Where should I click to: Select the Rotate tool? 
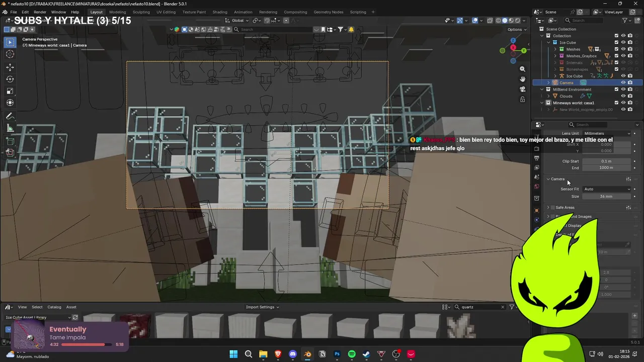point(10,79)
